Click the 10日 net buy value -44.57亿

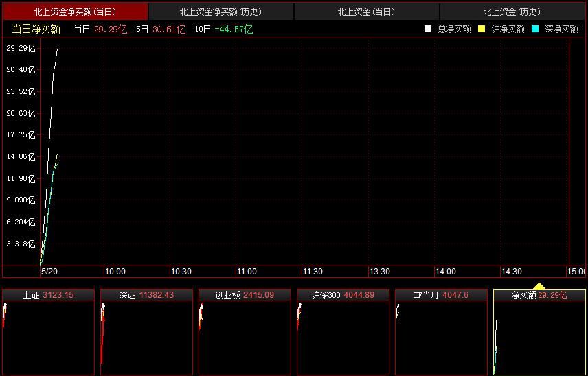point(233,29)
